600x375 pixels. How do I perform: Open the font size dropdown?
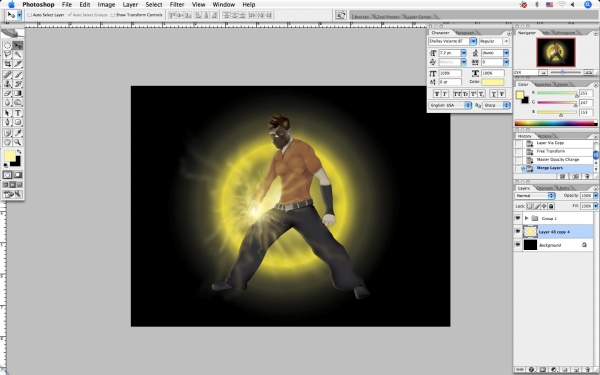tap(463, 53)
